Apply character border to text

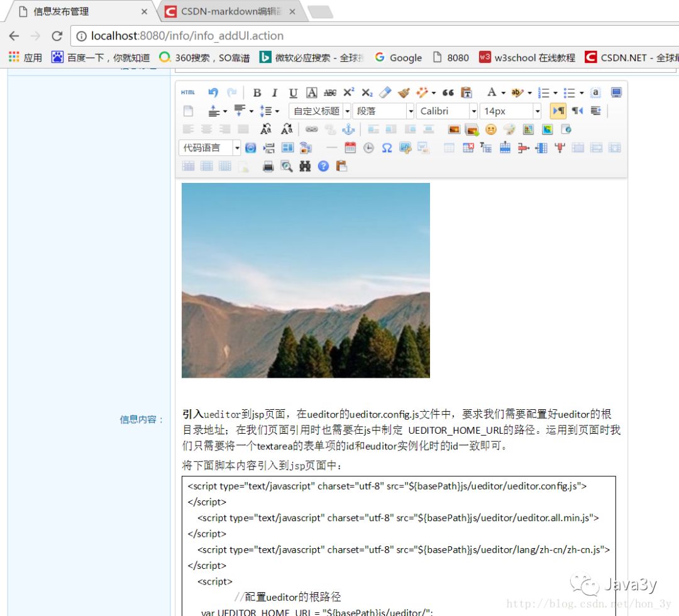pos(311,92)
